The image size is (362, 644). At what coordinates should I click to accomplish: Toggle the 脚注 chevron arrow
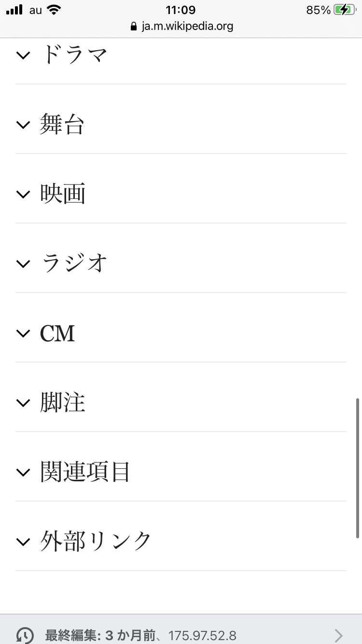pos(23,403)
